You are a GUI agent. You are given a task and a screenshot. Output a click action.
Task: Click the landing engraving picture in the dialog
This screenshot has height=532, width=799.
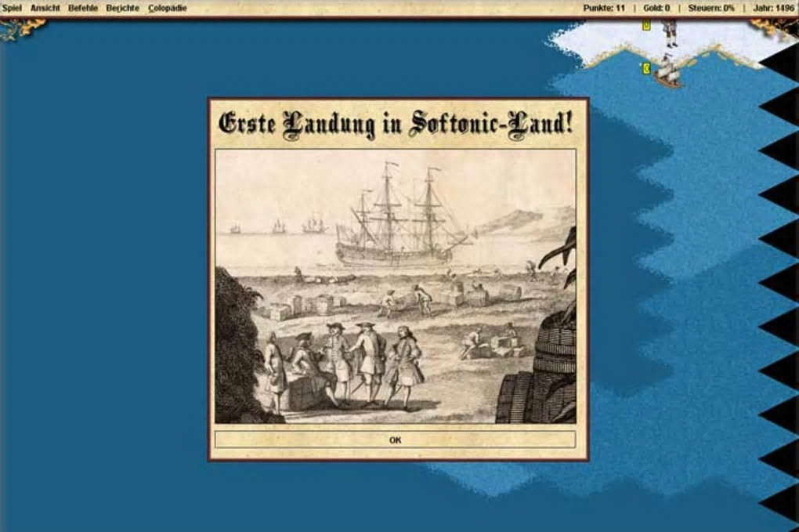pos(396,287)
